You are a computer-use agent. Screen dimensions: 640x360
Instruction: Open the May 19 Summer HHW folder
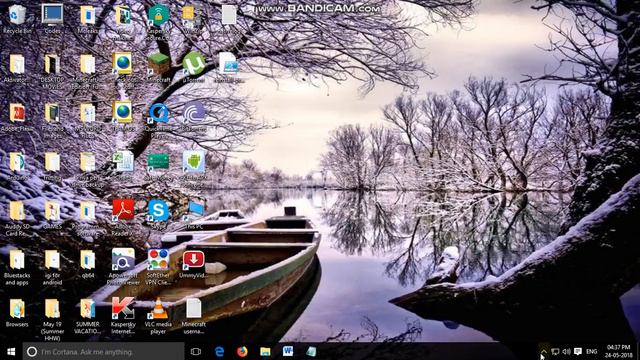[52, 319]
